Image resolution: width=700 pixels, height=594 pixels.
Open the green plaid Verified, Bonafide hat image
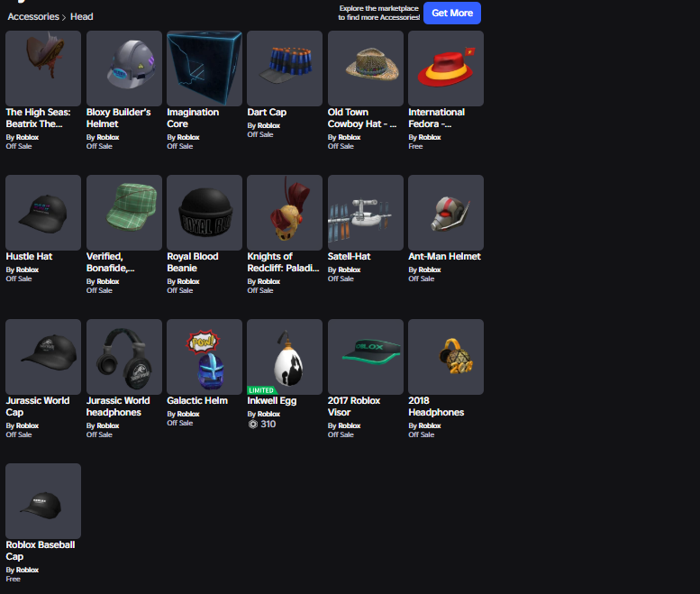point(124,213)
